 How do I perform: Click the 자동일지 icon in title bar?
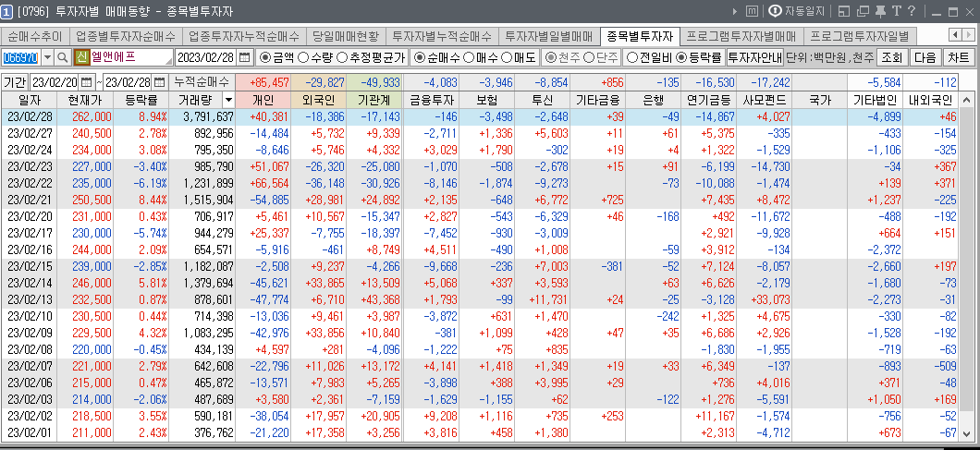[775, 11]
